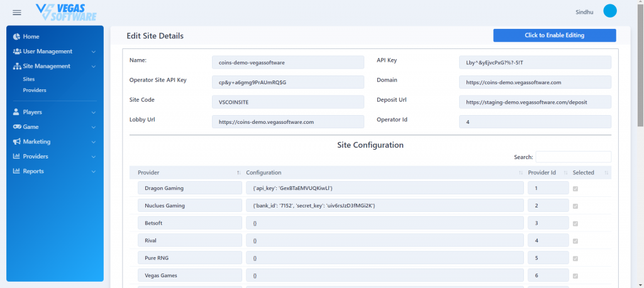
Task: Click the Domain field
Action: pyautogui.click(x=535, y=82)
